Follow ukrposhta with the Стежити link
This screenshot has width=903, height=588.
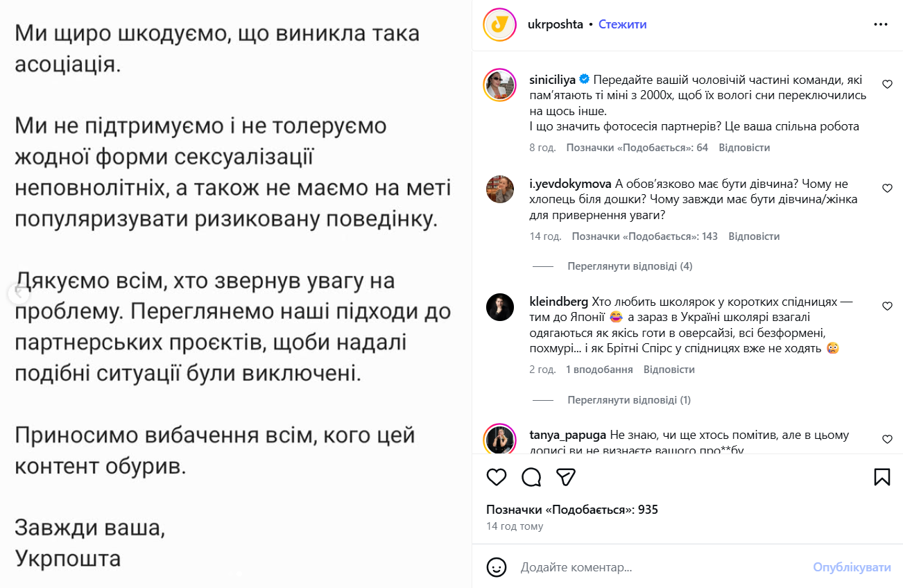(x=622, y=24)
